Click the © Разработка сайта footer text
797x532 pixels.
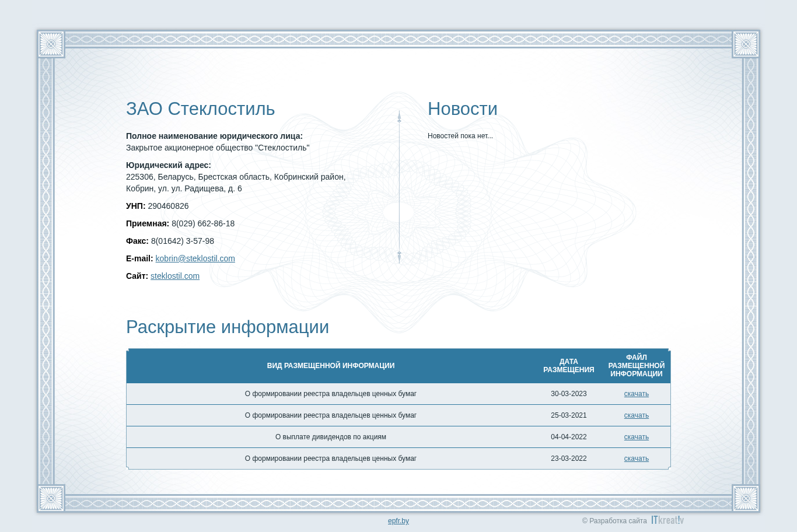point(614,521)
